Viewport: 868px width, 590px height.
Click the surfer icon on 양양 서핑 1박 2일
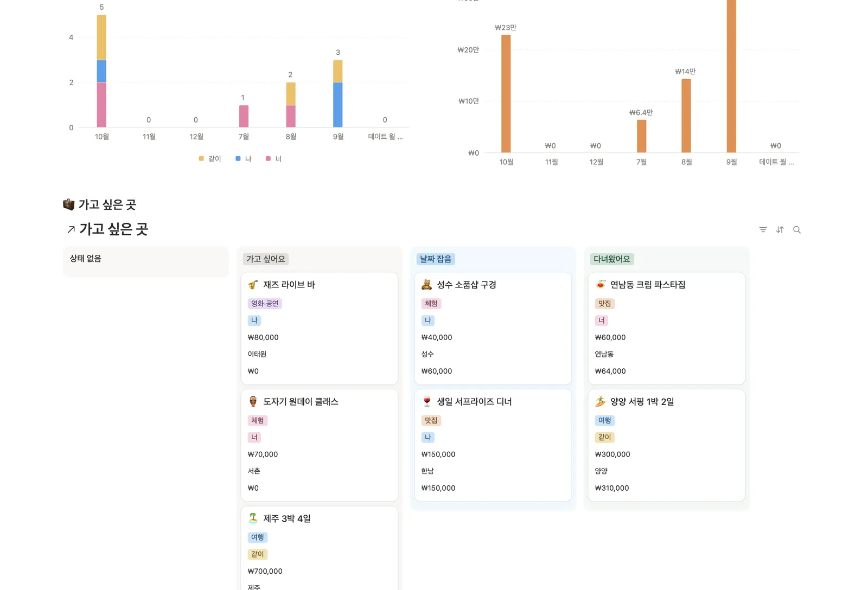(x=601, y=402)
